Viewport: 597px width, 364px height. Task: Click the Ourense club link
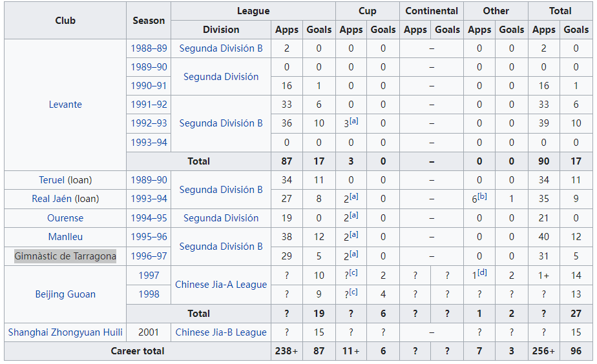pyautogui.click(x=65, y=218)
